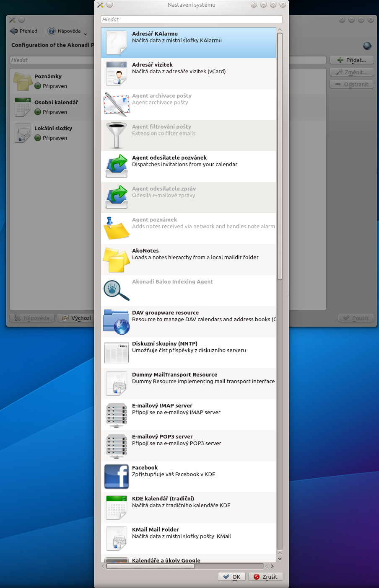Screen dimensions: 379x588
Task: Click 'Dispatches invitations from your calendar' text
Action: coord(184,165)
